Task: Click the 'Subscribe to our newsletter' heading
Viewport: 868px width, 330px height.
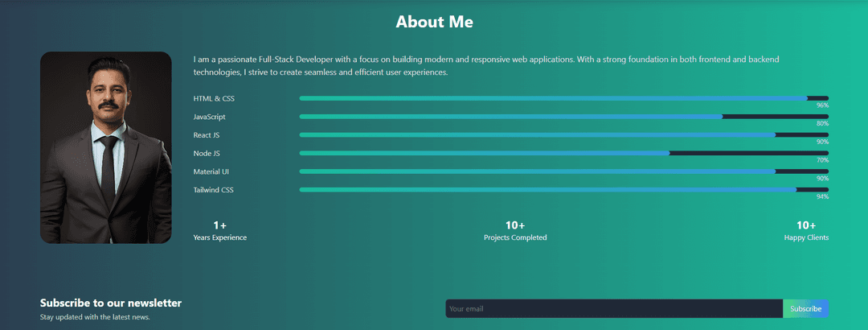Action: pyautogui.click(x=111, y=303)
